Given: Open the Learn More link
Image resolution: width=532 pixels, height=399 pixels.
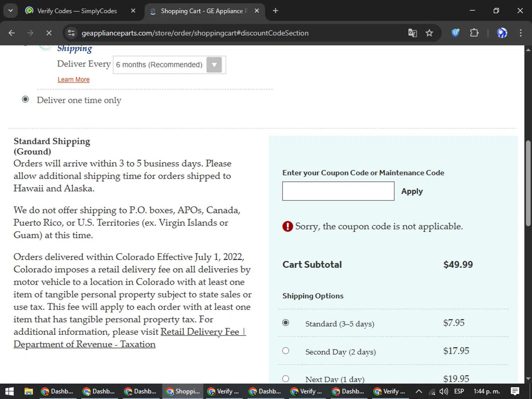Looking at the screenshot, I should [x=73, y=79].
